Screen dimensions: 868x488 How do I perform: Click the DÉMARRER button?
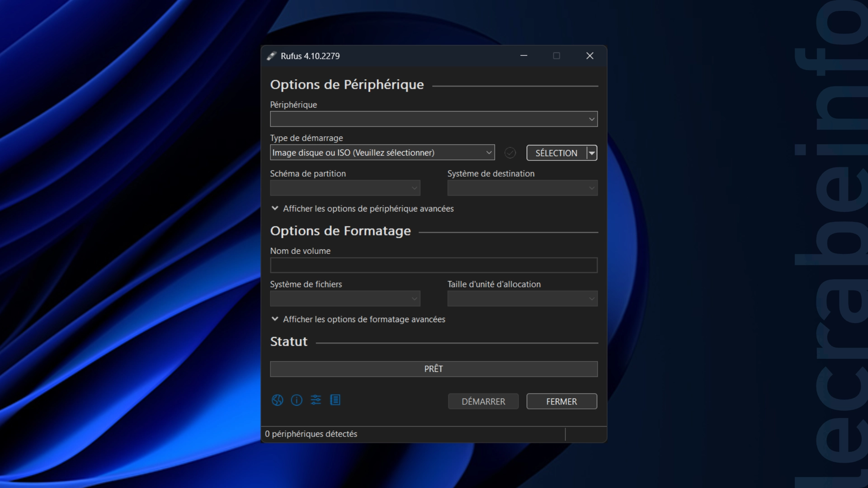point(483,401)
